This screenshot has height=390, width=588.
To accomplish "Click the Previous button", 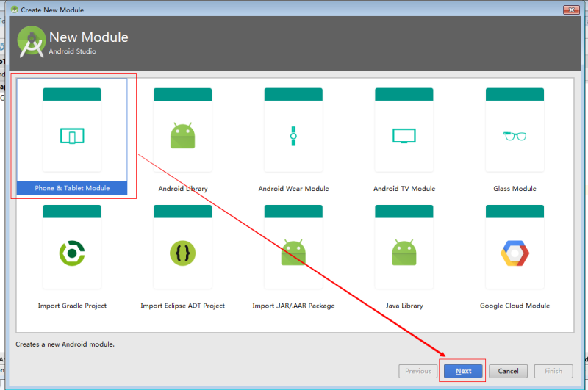I will coord(418,371).
